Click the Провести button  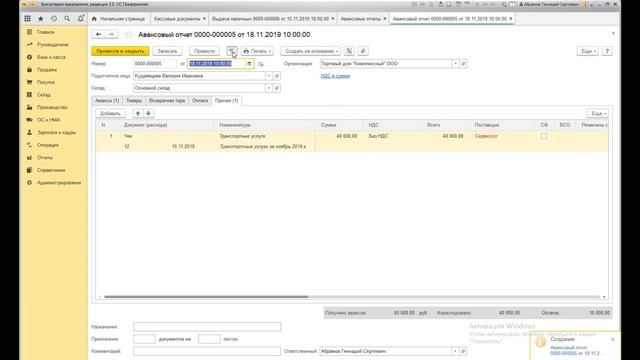pos(204,51)
